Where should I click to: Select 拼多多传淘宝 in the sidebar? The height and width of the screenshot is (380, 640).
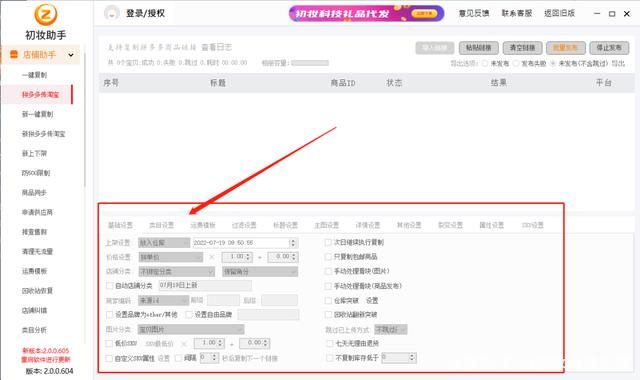pyautogui.click(x=40, y=95)
